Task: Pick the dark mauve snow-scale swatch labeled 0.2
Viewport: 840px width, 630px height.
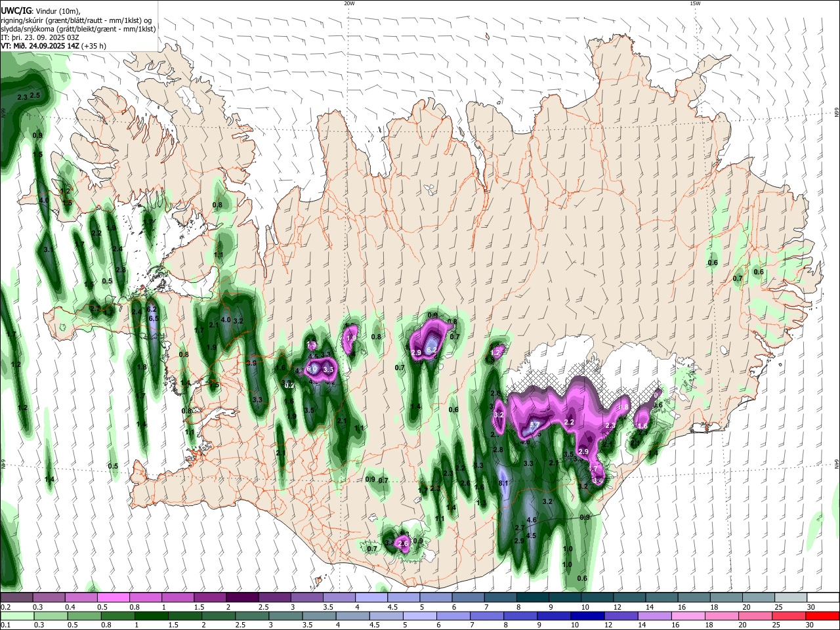Action: click(x=16, y=598)
